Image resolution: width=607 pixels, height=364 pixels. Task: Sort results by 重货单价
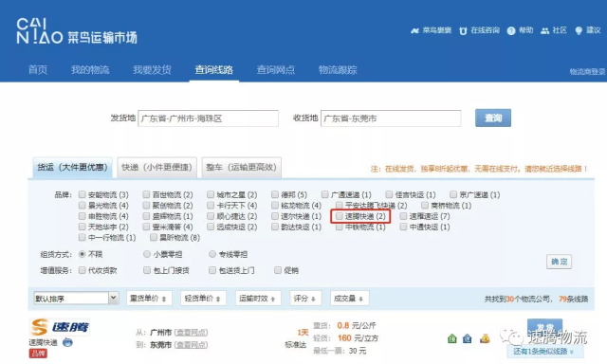click(x=149, y=299)
